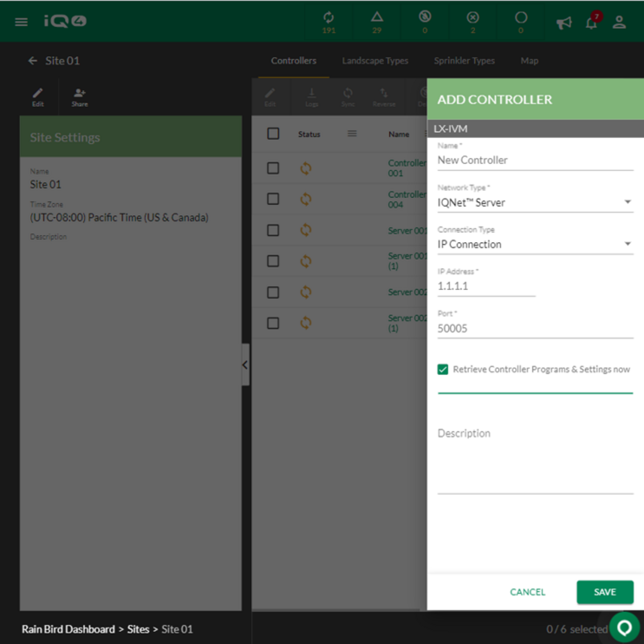Uncheck Retrieve Controller Programs & Settings now
Screen dimensions: 644x644
click(x=443, y=369)
